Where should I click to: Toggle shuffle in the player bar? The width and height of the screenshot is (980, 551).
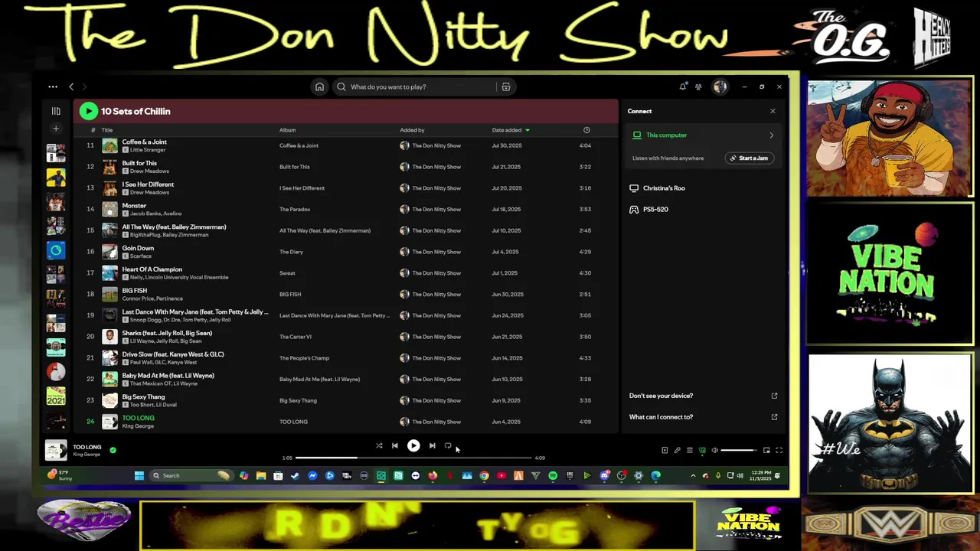click(x=379, y=445)
